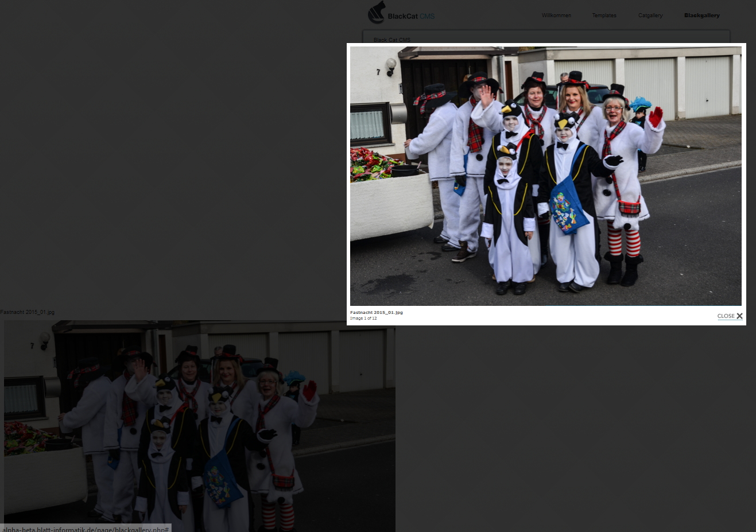Image resolution: width=756 pixels, height=532 pixels.
Task: Click the 'Image 1 of 12' counter
Action: 363,318
